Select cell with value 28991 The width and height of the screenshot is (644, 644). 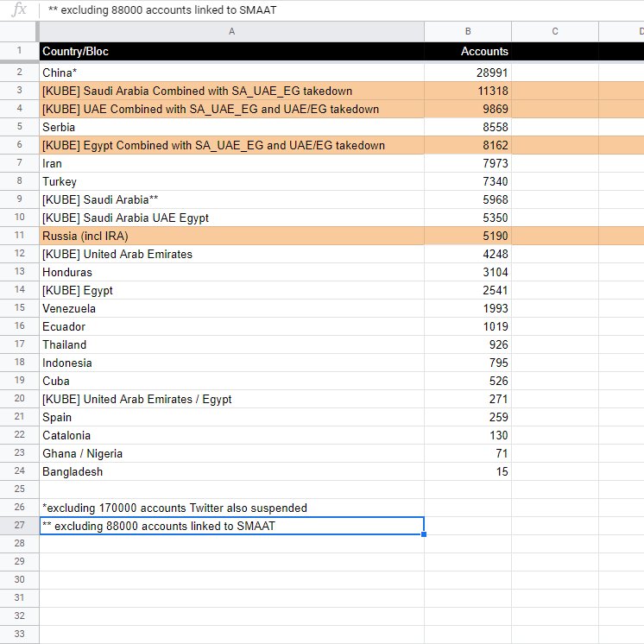tap(468, 73)
